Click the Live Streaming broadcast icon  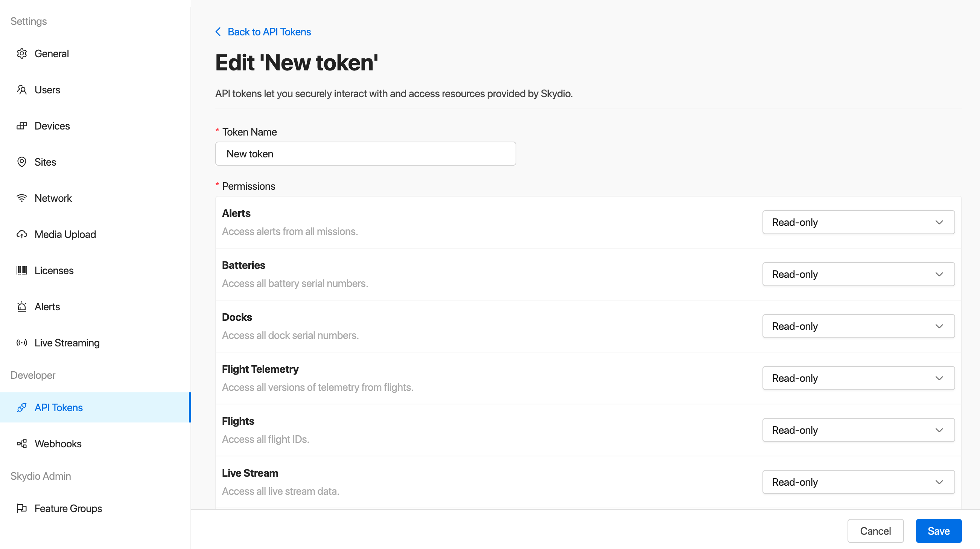[22, 343]
